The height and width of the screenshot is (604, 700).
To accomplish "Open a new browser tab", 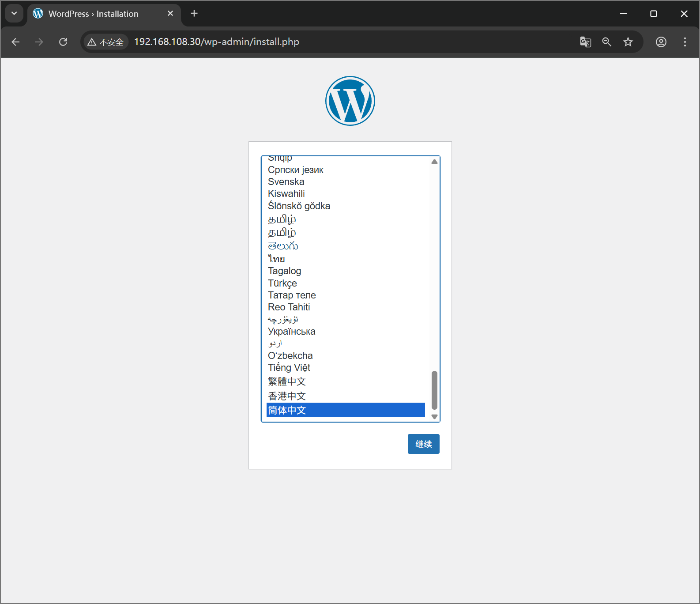I will [x=194, y=14].
